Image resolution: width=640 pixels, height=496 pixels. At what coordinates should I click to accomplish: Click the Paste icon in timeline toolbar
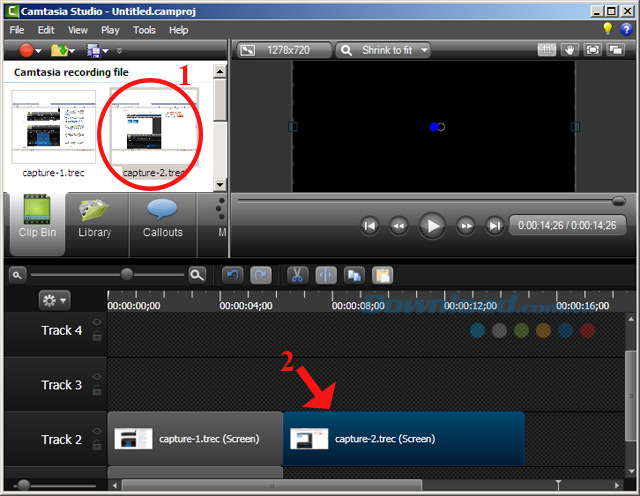[381, 274]
